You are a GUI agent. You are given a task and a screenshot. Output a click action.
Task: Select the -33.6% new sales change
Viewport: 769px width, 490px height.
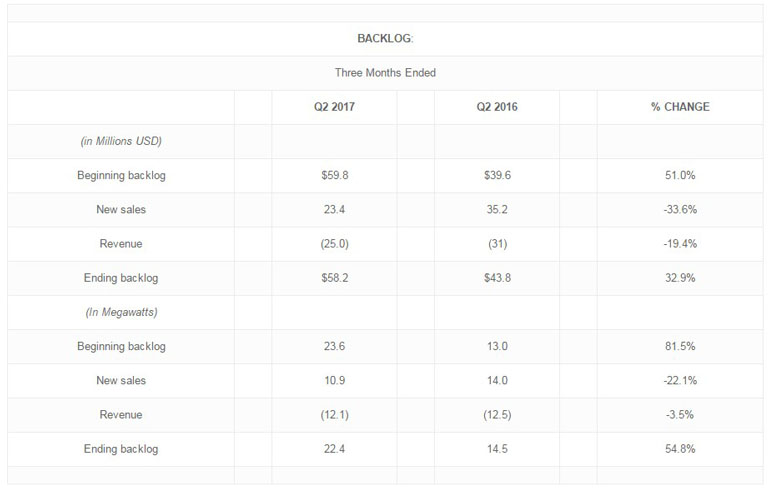pyautogui.click(x=680, y=209)
